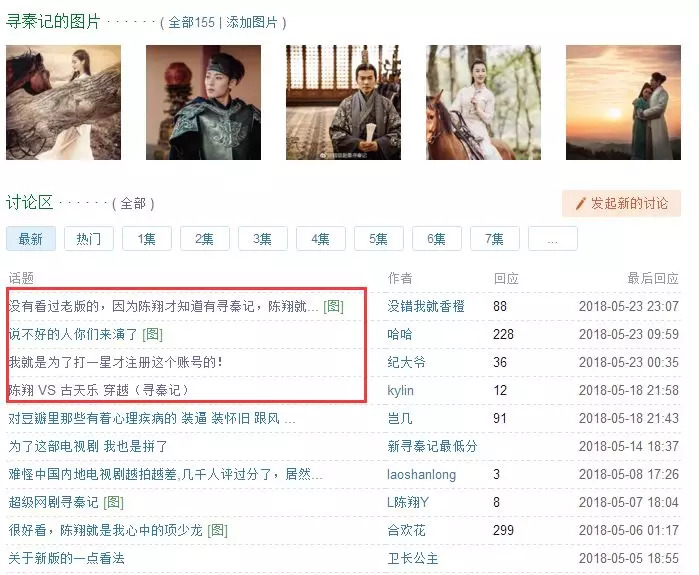Image resolution: width=699 pixels, height=575 pixels.
Task: Open author profile 新寻秦记最低分
Action: (x=432, y=446)
